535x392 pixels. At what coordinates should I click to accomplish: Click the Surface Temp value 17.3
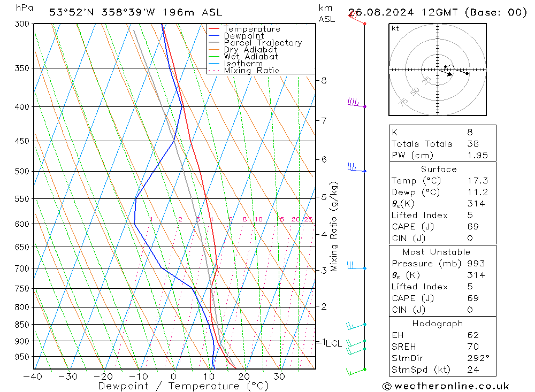[x=478, y=180]
